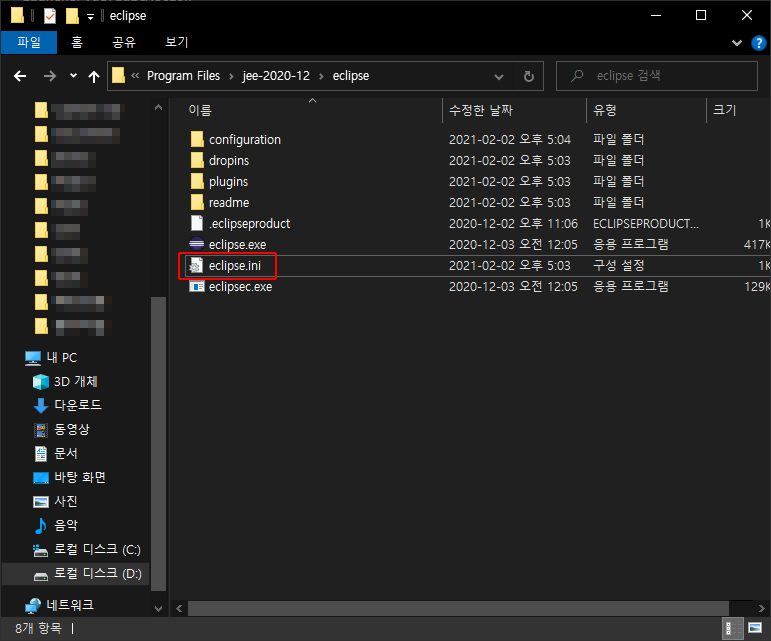This screenshot has height=641, width=771.
Task: Select the readme folder icon
Action: coord(197,202)
